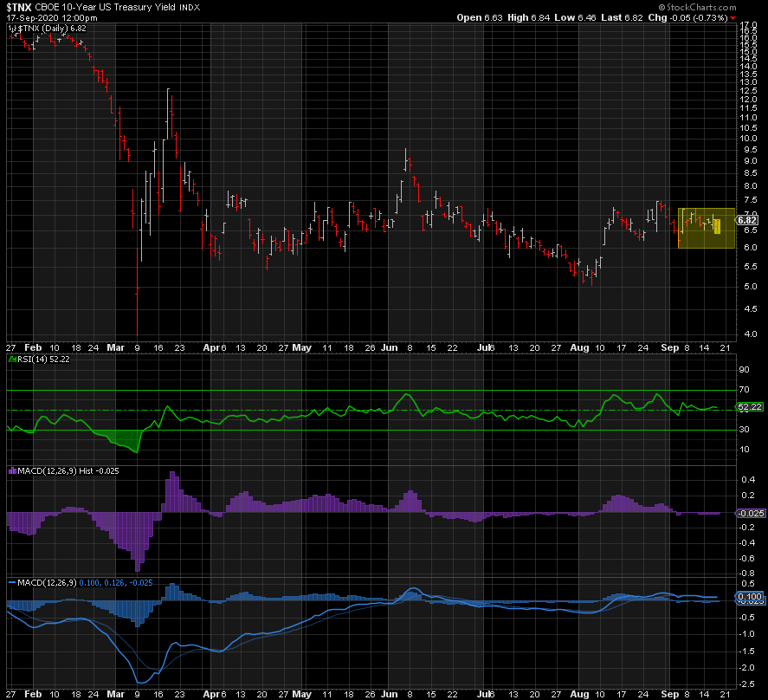Click the 17.0 label on the price axis
Viewport: 768px width, 700px height.
(748, 24)
